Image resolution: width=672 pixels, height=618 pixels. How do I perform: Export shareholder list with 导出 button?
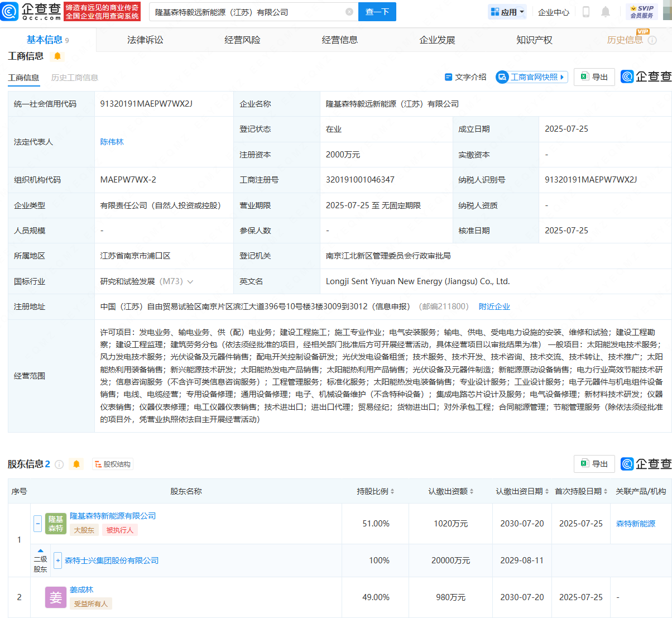[x=594, y=464]
